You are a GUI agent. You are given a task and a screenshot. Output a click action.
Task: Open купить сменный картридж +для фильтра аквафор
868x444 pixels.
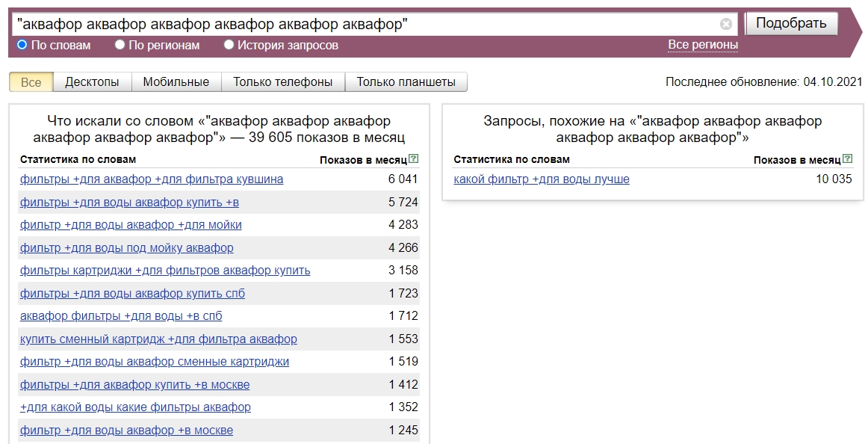(x=158, y=339)
